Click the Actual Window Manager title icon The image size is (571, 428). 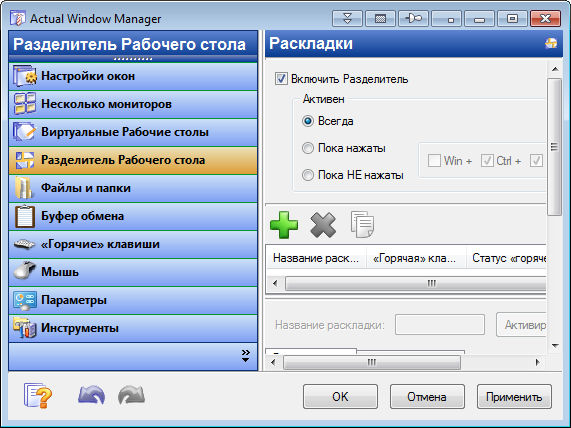[17, 18]
